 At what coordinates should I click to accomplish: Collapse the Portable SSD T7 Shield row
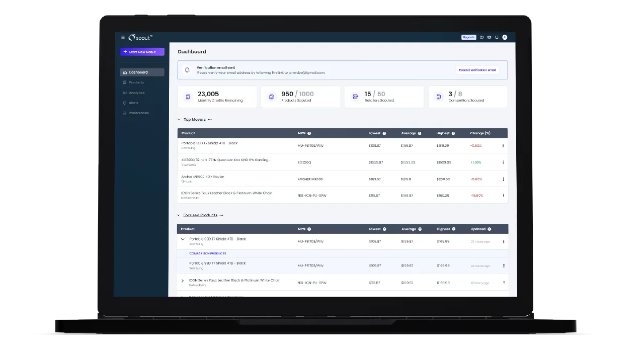click(182, 239)
